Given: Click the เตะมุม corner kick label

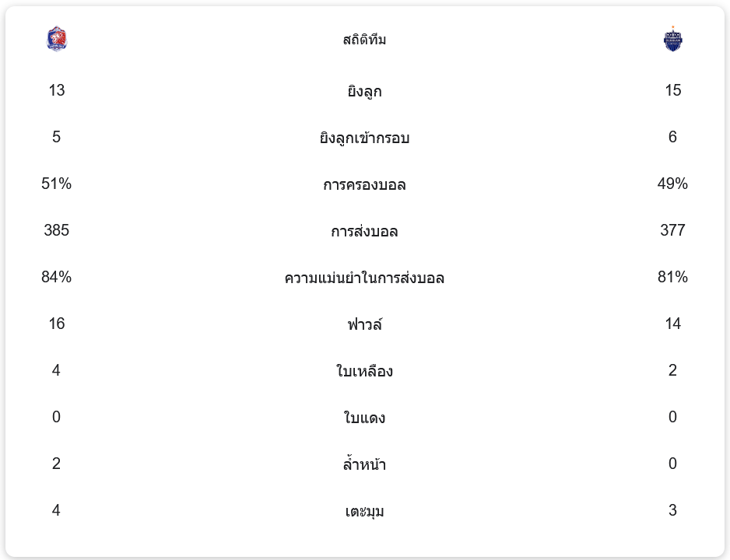Looking at the screenshot, I should click(x=364, y=511).
